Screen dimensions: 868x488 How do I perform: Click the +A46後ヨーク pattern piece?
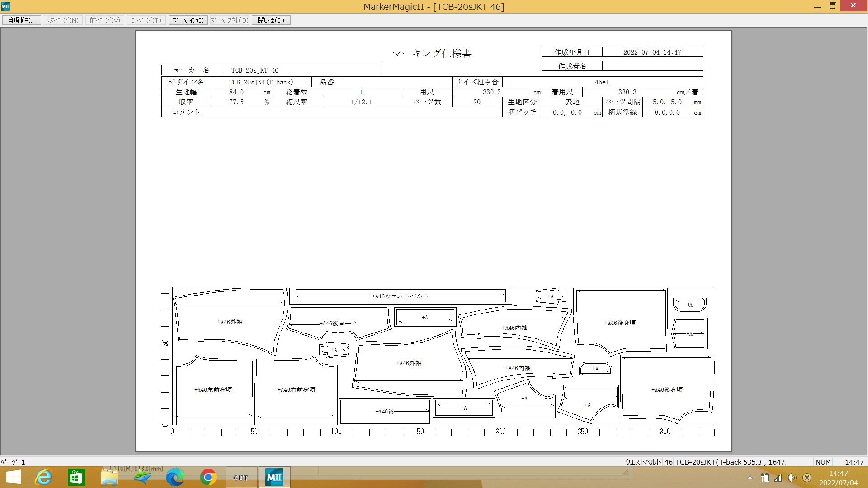point(338,323)
